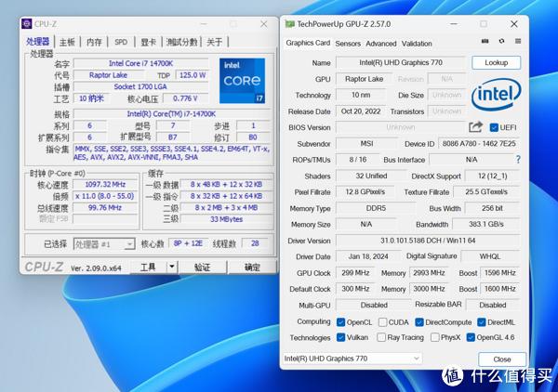The width and height of the screenshot is (558, 392).
Task: Click the CPU-Z title bar app icon
Action: coord(27,24)
